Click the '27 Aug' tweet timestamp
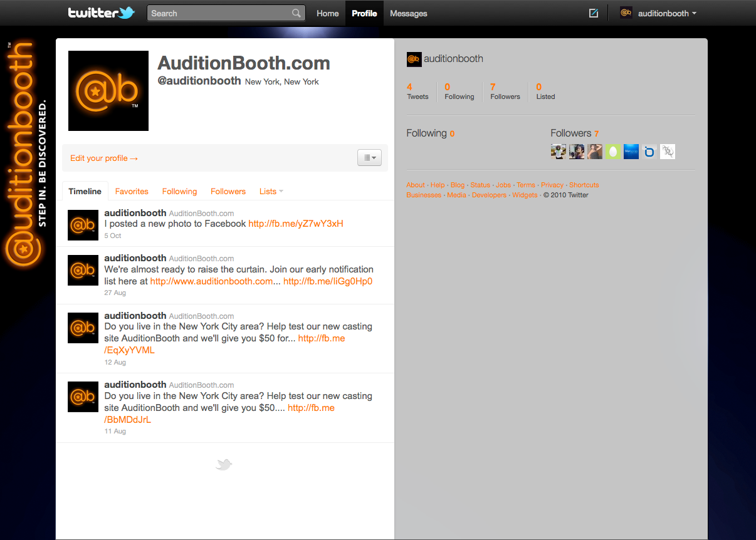 115,293
